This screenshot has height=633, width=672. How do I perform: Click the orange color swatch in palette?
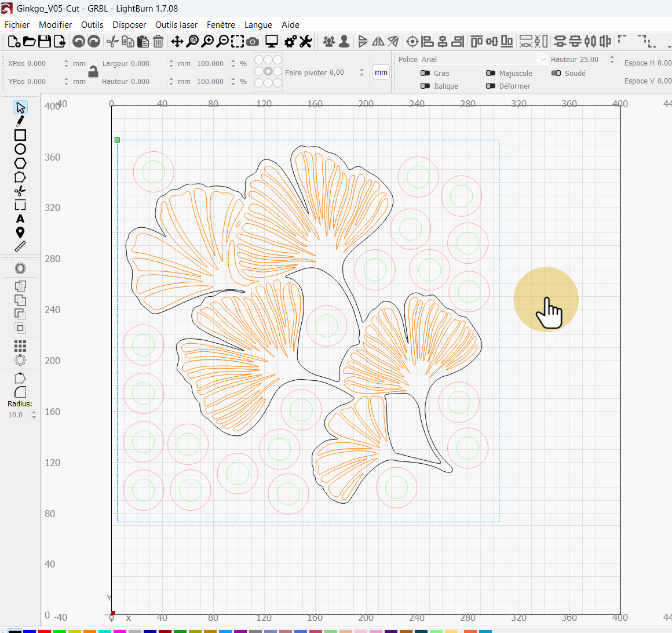[89, 631]
